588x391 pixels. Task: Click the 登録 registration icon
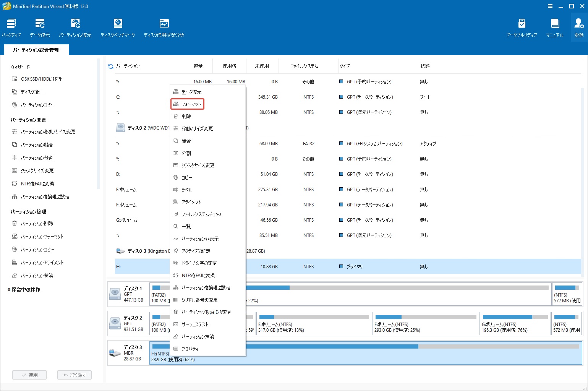coord(578,27)
